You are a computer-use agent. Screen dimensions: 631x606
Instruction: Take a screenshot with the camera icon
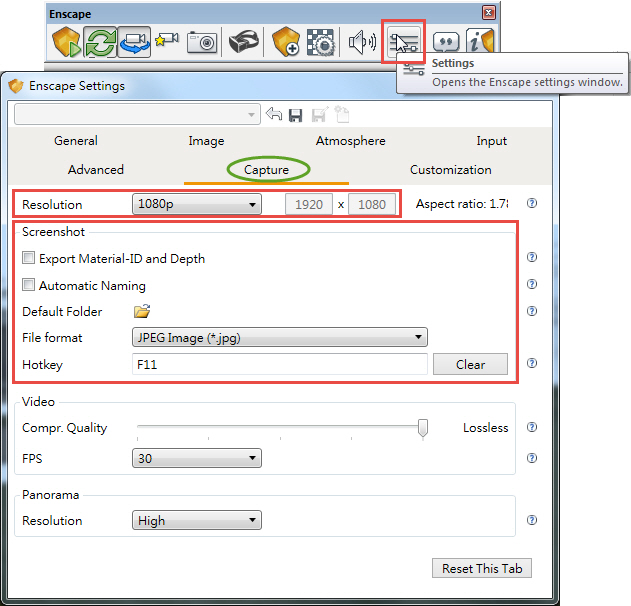202,42
